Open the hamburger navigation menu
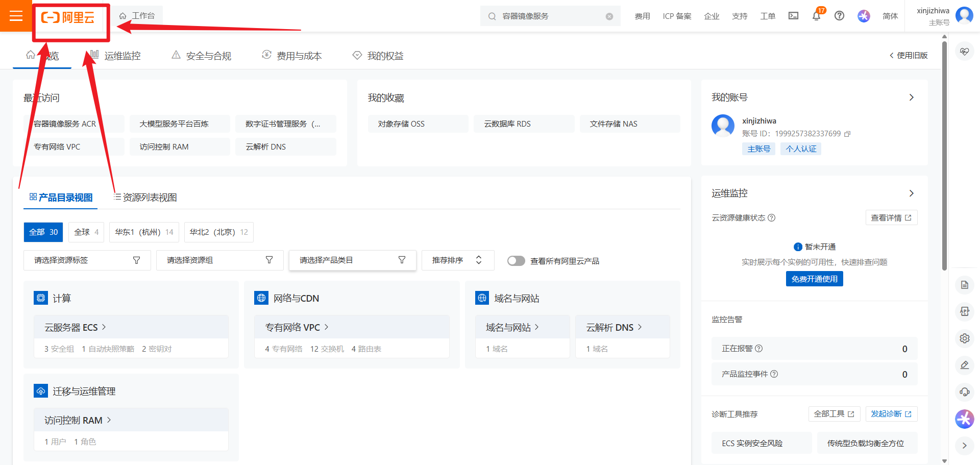The image size is (980, 465). (16, 16)
